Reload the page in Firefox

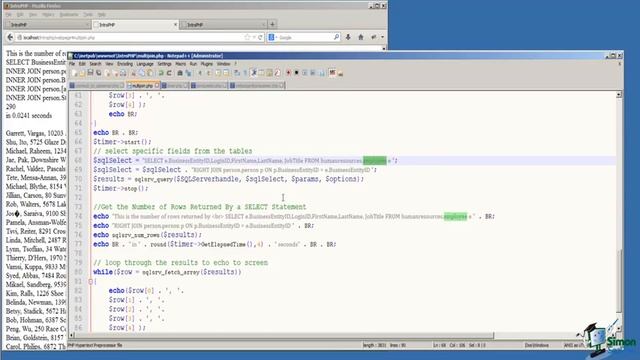tap(260, 37)
